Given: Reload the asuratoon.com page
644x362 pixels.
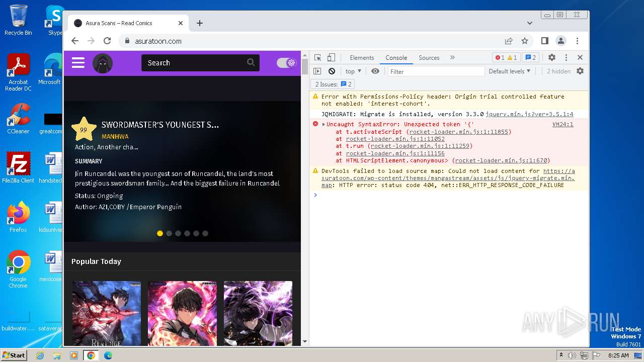Looking at the screenshot, I should click(107, 41).
